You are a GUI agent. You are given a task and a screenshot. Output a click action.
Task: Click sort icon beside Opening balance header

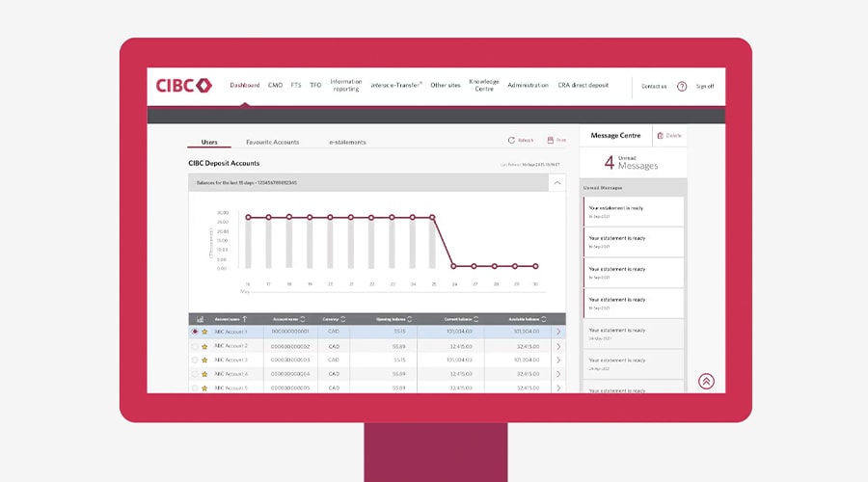pos(410,319)
